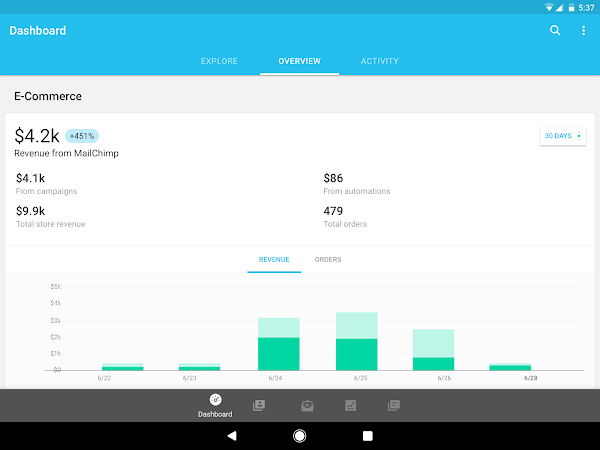The height and width of the screenshot is (450, 600).
Task: Open the Lists contacts icon in bottom bar
Action: tap(259, 405)
